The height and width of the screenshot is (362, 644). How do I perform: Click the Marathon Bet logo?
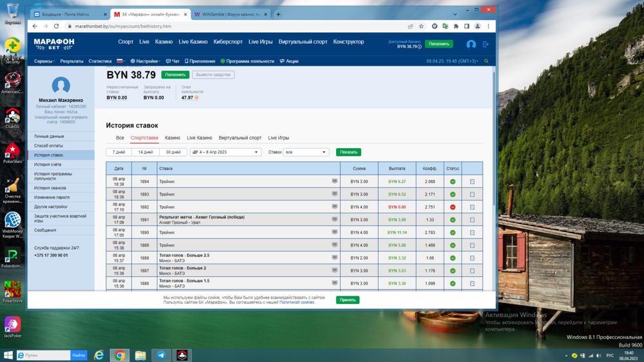[54, 44]
